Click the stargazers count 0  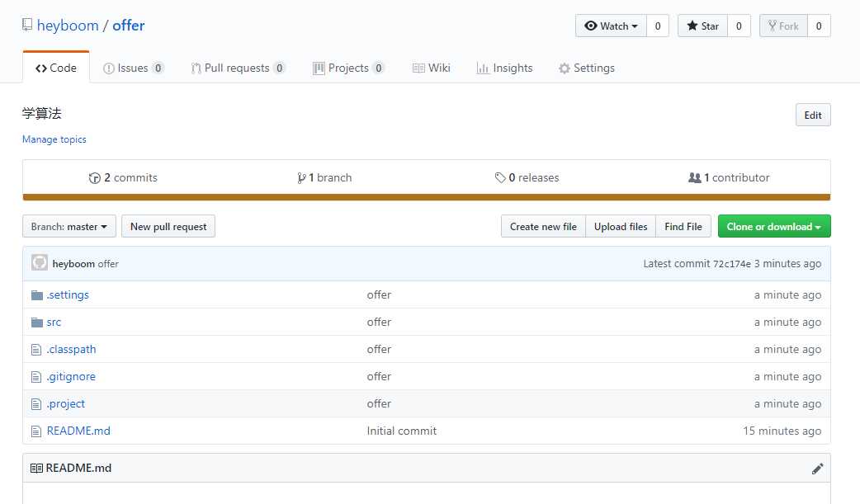(739, 26)
